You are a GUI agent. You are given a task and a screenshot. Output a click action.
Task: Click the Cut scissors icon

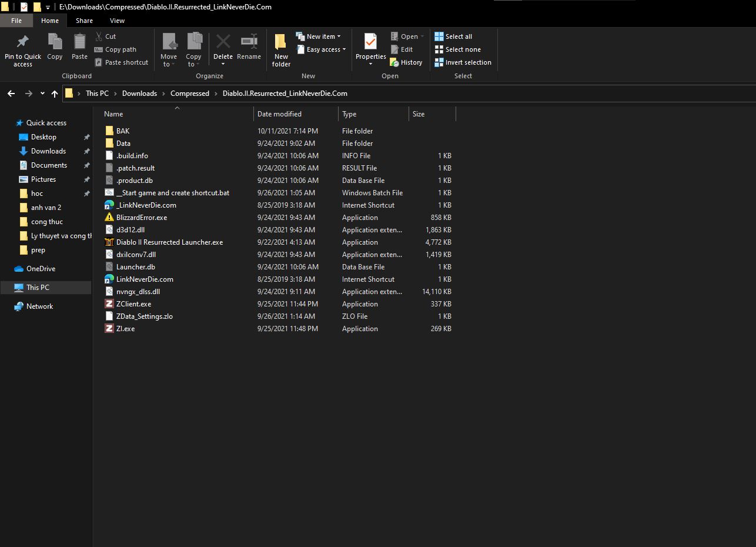coord(99,36)
